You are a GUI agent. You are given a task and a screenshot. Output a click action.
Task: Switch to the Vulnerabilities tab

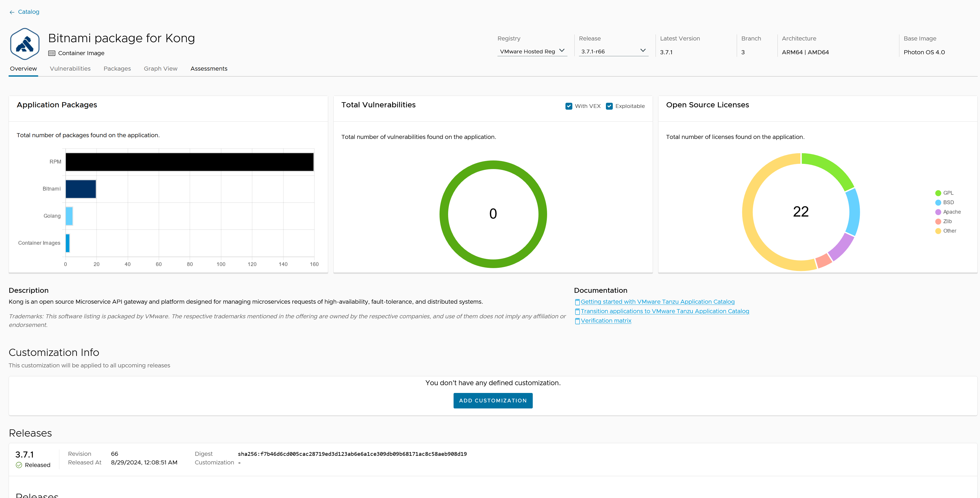70,69
